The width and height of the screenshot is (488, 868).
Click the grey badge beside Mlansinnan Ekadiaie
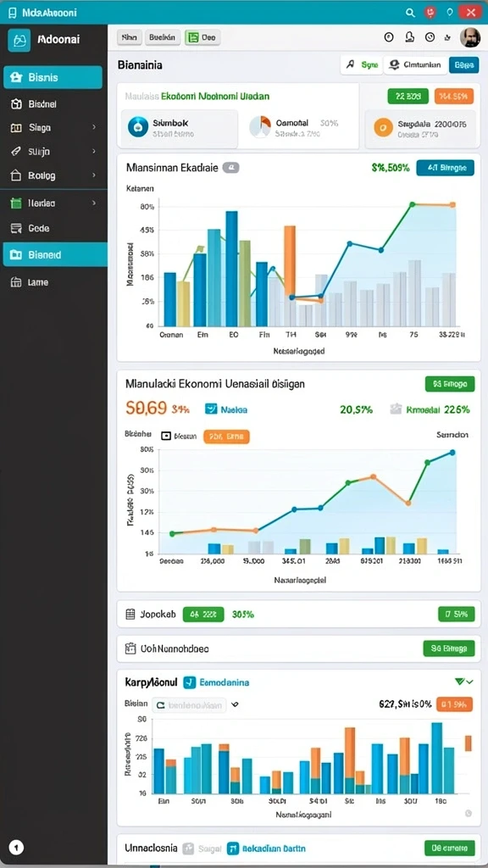pyautogui.click(x=230, y=167)
